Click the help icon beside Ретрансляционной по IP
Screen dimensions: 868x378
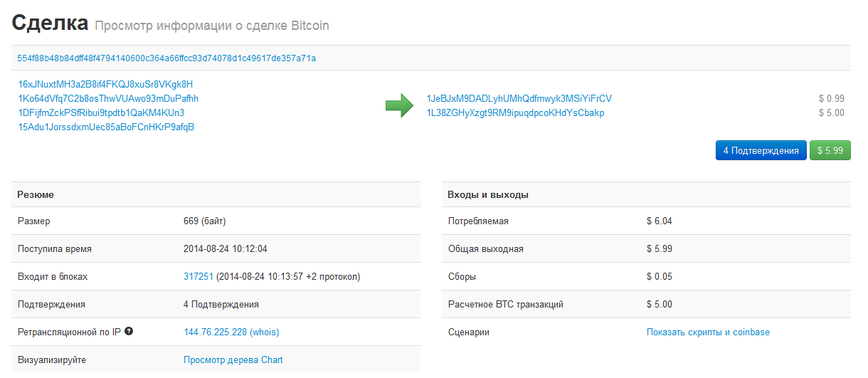click(129, 331)
